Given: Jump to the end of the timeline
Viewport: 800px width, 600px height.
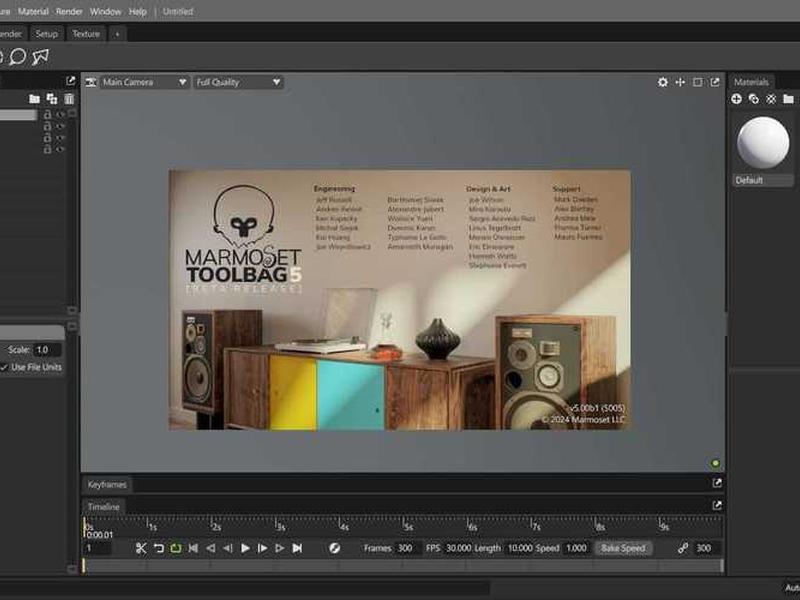Looking at the screenshot, I should pos(297,548).
